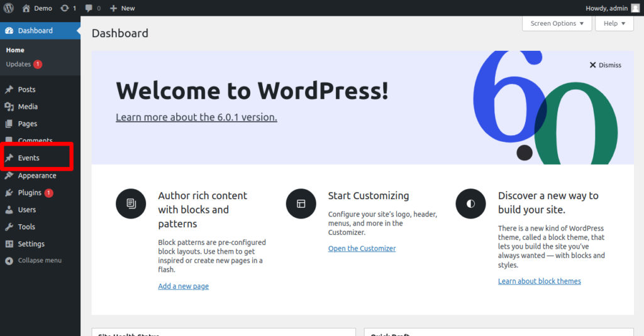Open the Demo site home icon
The width and height of the screenshot is (644, 336).
tap(26, 8)
